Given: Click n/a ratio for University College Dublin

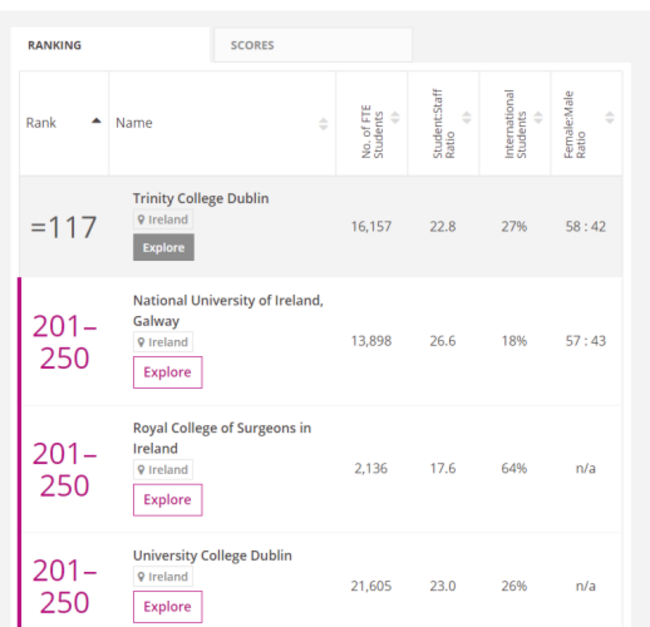Looking at the screenshot, I should coord(586,586).
